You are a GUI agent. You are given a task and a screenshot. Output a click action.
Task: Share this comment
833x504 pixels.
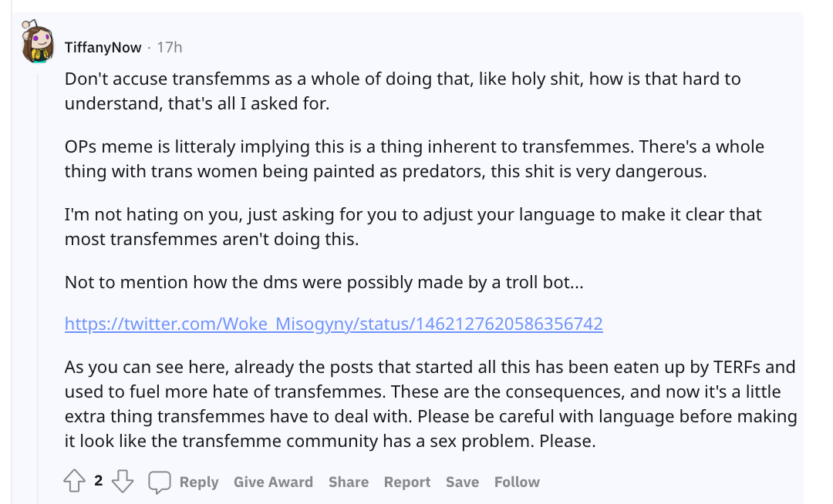click(x=349, y=482)
